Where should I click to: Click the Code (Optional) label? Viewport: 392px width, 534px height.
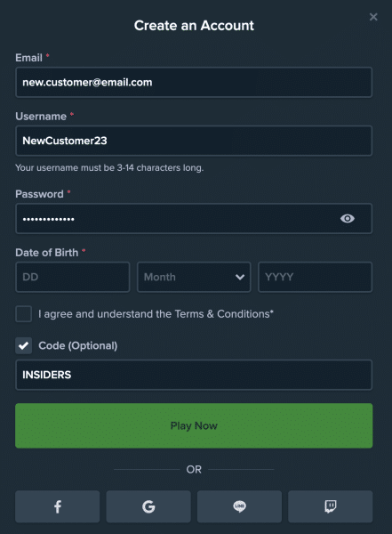[x=78, y=345]
